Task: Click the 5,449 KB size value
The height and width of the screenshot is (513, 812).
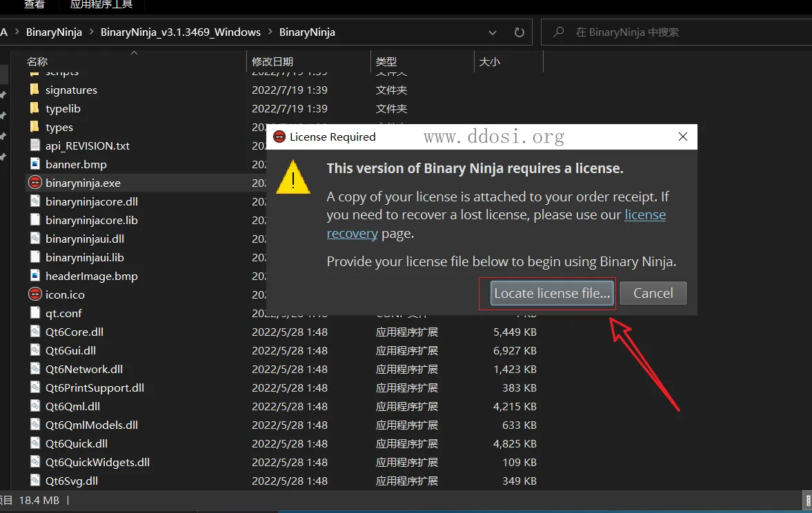Action: (514, 332)
